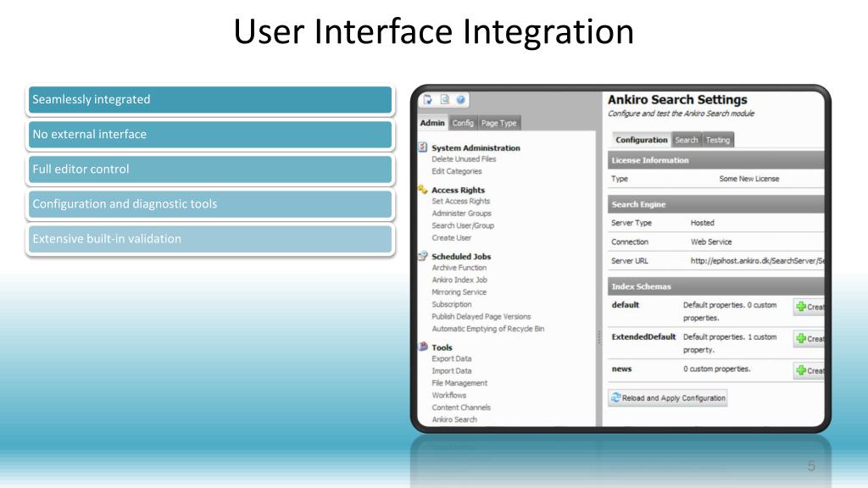Image resolution: width=868 pixels, height=488 pixels.
Task: Click the 'Seamlessly integrated' slide bar
Action: click(x=210, y=100)
